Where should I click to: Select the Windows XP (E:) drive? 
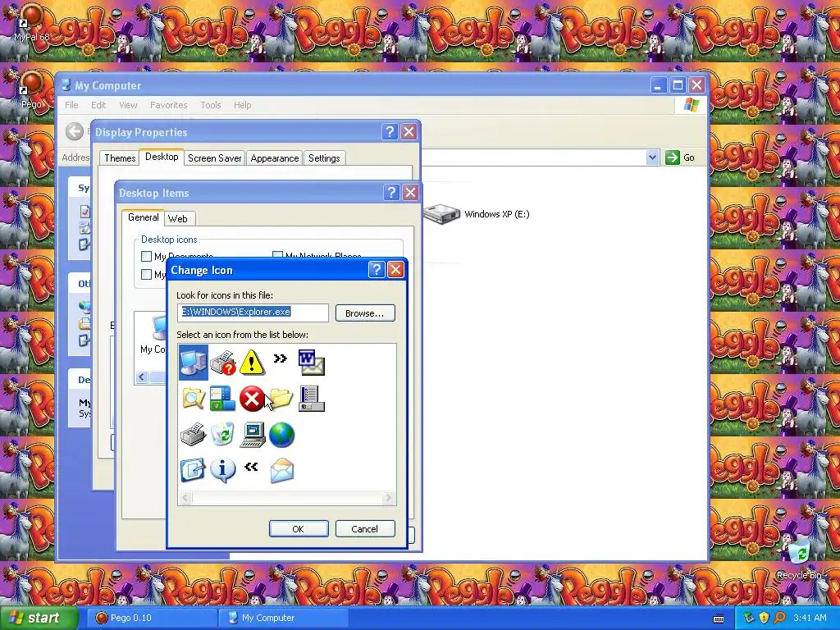(x=477, y=214)
